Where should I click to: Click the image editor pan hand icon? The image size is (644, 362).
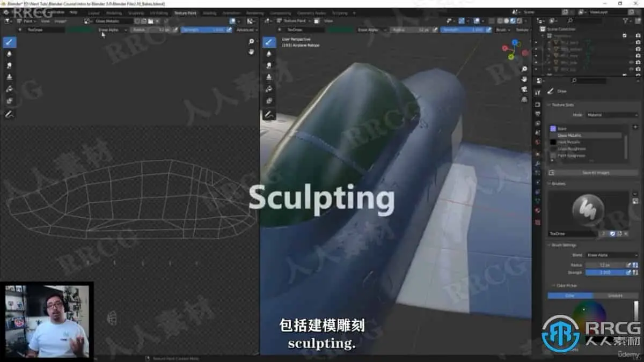click(x=251, y=52)
